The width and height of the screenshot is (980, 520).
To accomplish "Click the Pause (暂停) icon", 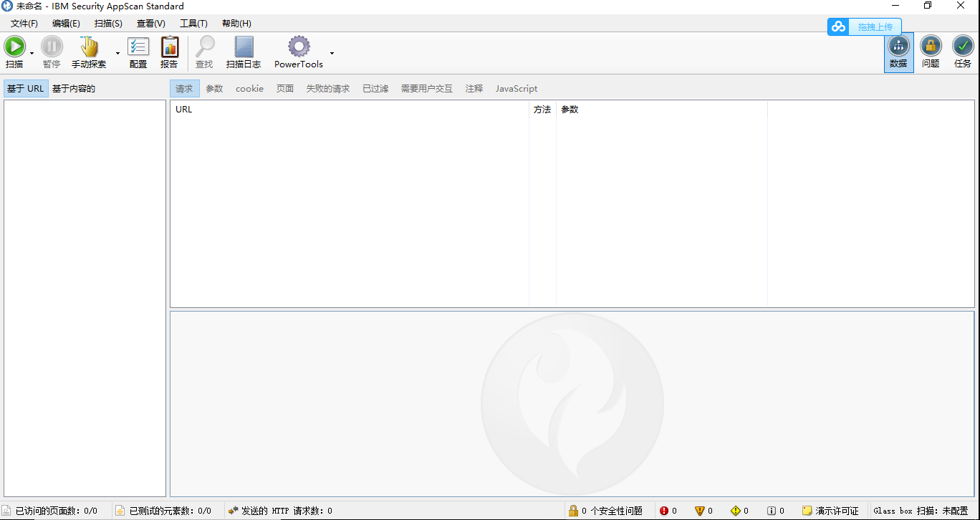I will 52,47.
